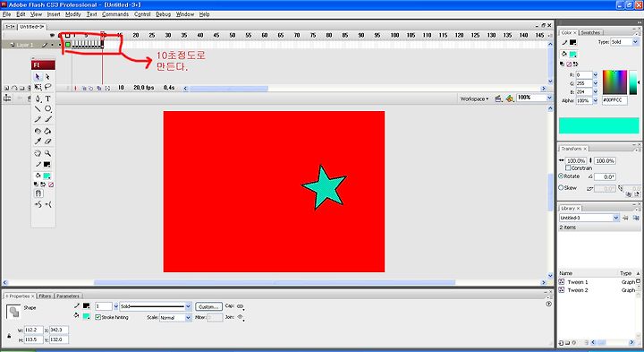
Task: Click No Color icon in tools panel
Action: click(51, 185)
